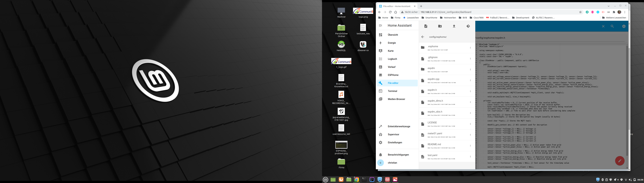Close the open file with X icon
This screenshot has height=183, width=644.
[x=603, y=26]
